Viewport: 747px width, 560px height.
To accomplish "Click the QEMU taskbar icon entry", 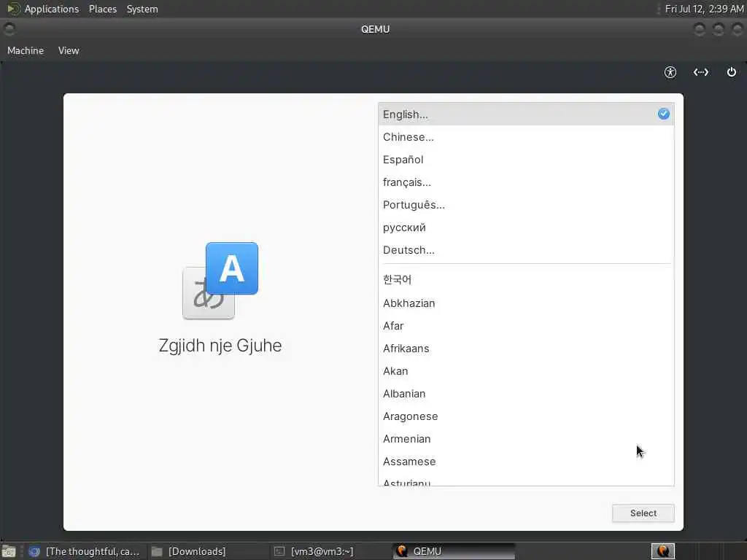I will coord(454,551).
